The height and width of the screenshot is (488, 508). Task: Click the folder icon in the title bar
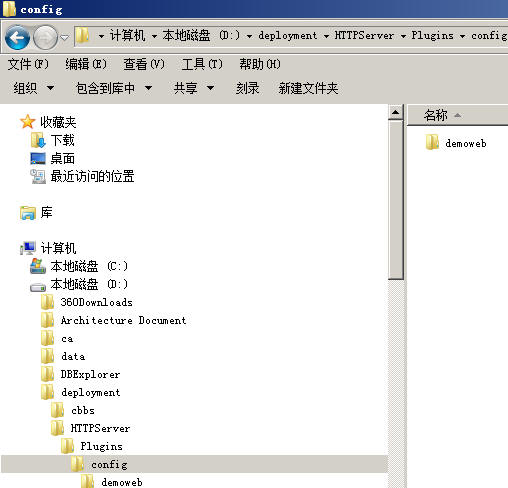pos(9,9)
